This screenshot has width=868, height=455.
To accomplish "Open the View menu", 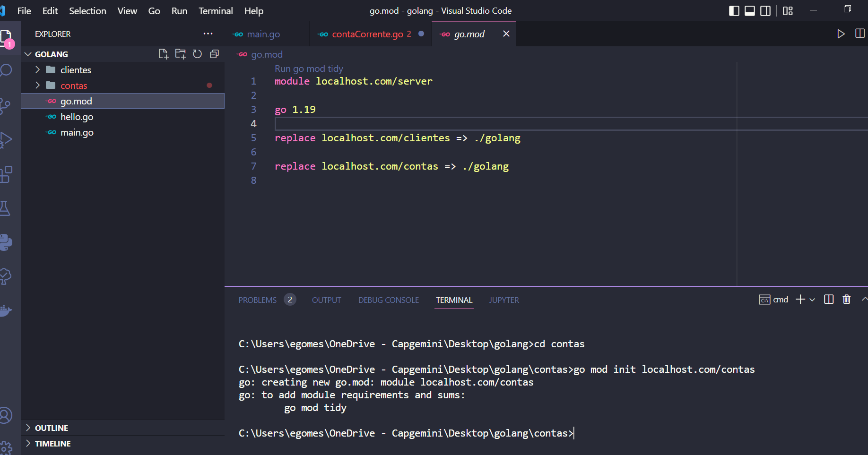I will coord(127,11).
